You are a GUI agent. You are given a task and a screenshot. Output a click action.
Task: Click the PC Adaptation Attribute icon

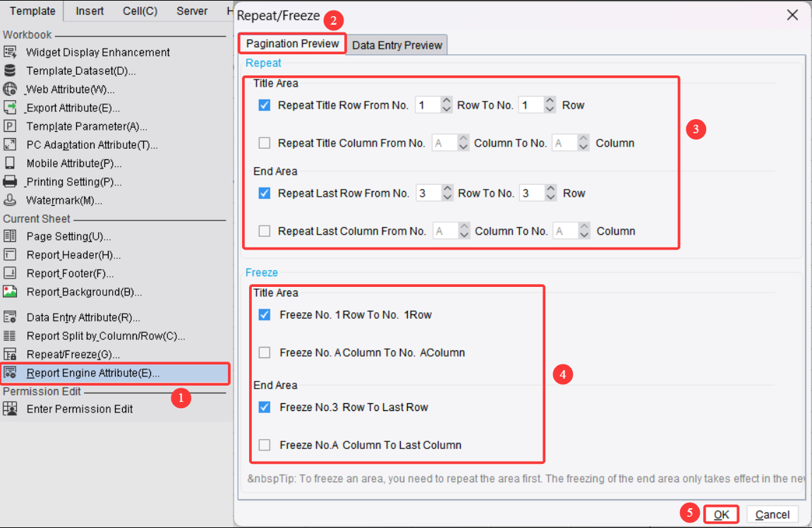pos(10,145)
